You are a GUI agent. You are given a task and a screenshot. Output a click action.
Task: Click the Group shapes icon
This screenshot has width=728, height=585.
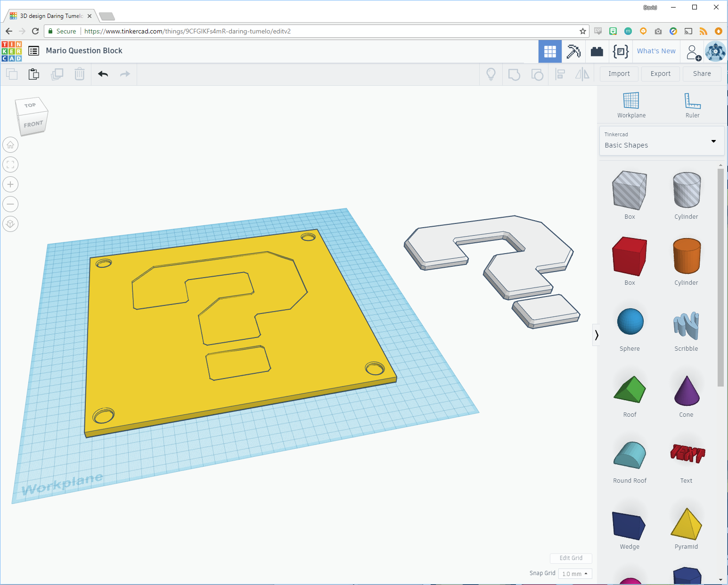tap(514, 74)
